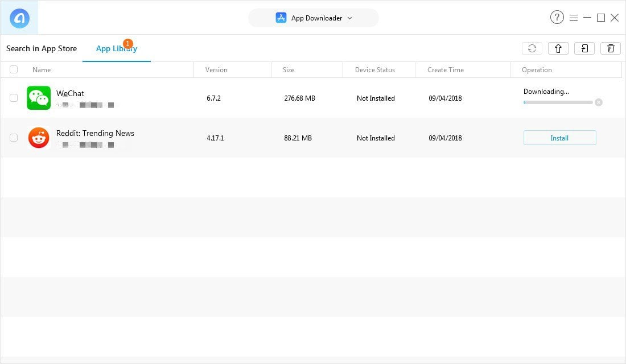Click the install-to-device toolbar icon
This screenshot has height=364, width=626.
point(584,48)
